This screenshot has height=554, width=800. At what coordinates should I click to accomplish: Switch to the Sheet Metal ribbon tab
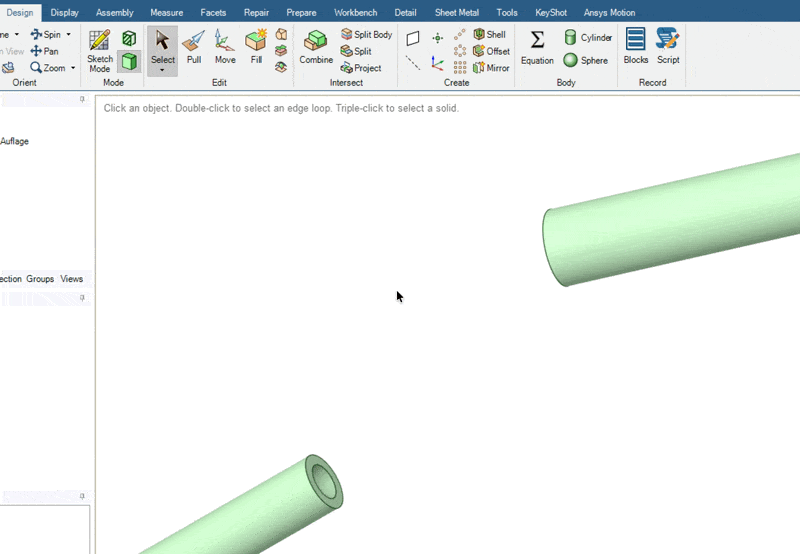[456, 13]
